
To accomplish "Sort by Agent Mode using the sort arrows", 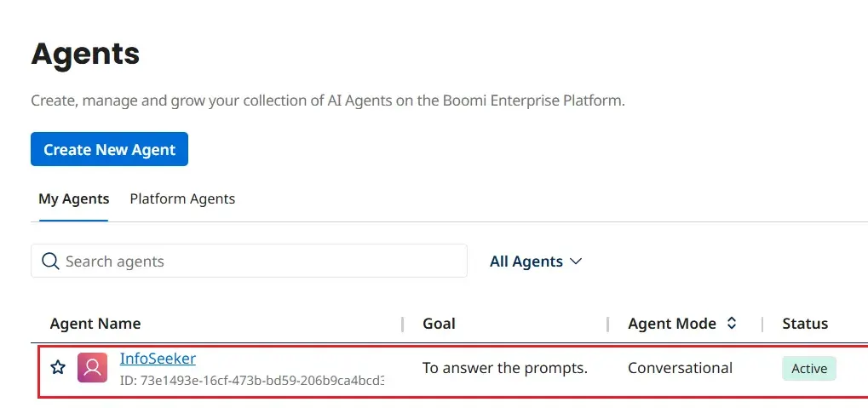I will pyautogui.click(x=731, y=324).
